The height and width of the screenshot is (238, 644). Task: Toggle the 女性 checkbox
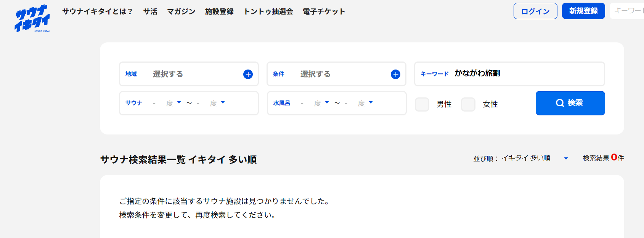(x=468, y=104)
